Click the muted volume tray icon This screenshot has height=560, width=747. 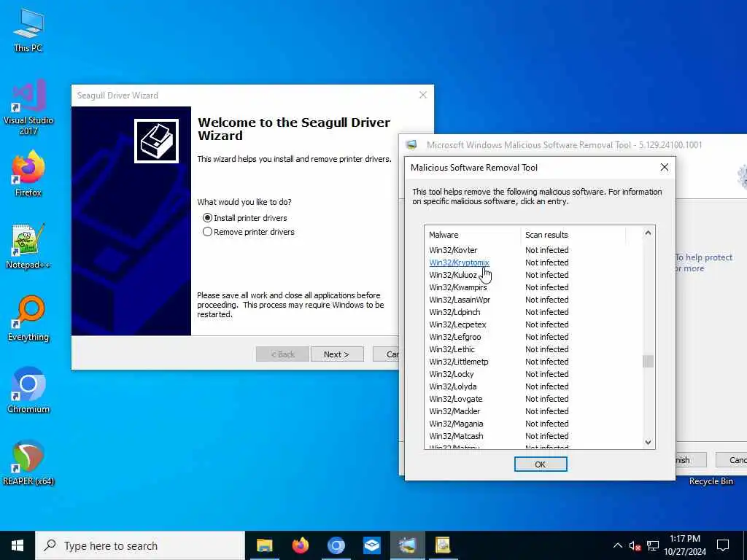635,545
